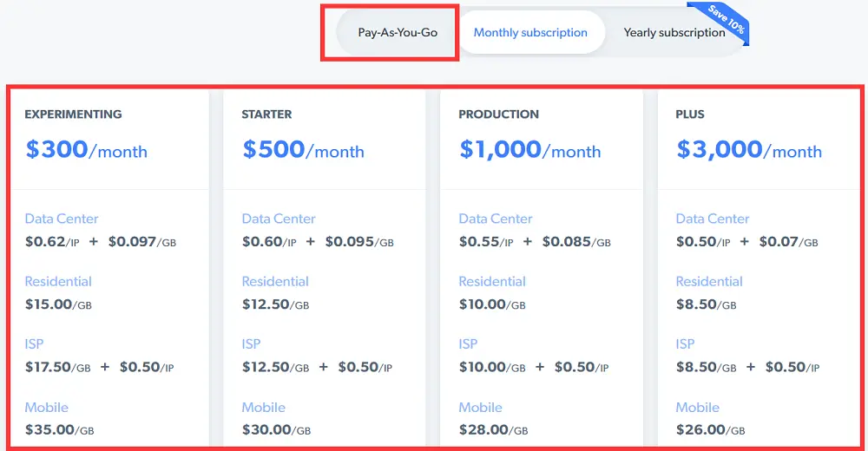Select the $1,000/month price

530,149
